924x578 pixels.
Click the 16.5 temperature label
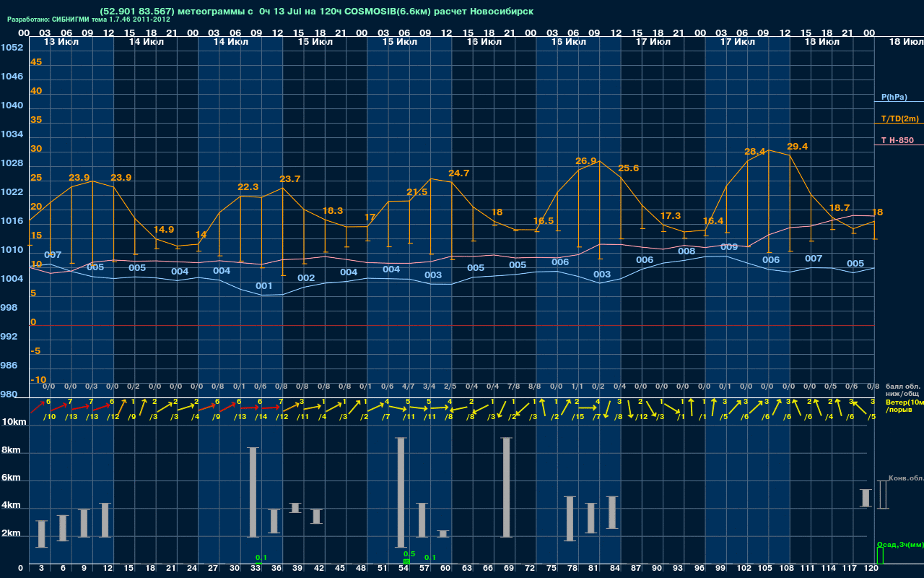point(544,221)
